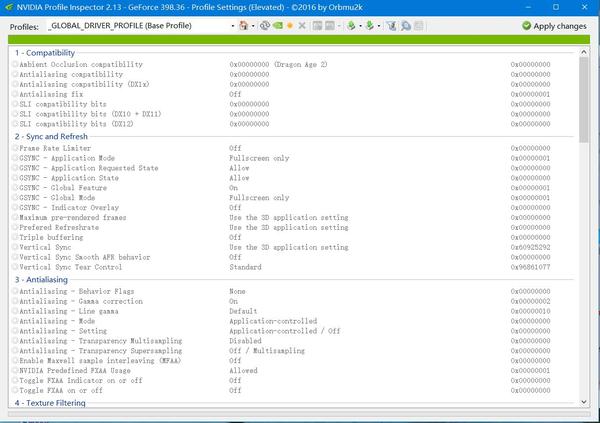Viewport: 600px width, 423px height.
Task: Click 'Application-controlled' value of Antialiasing - Mode
Action: tap(273, 321)
